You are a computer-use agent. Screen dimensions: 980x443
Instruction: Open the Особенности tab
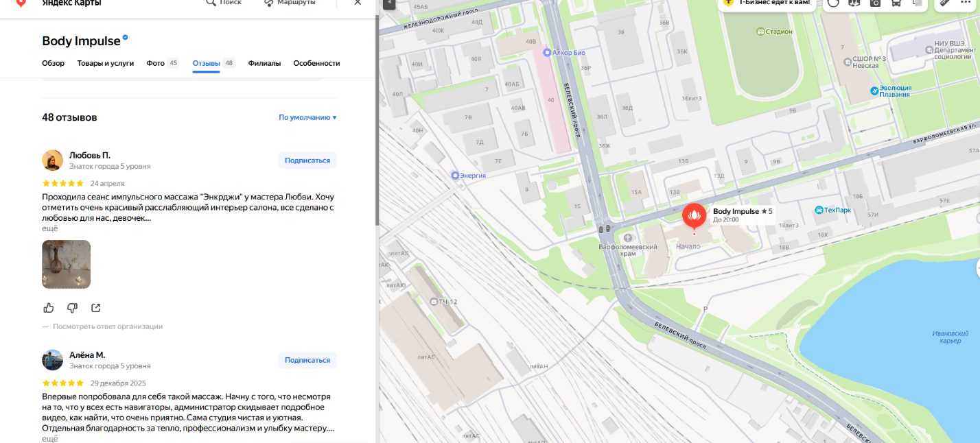(x=316, y=63)
